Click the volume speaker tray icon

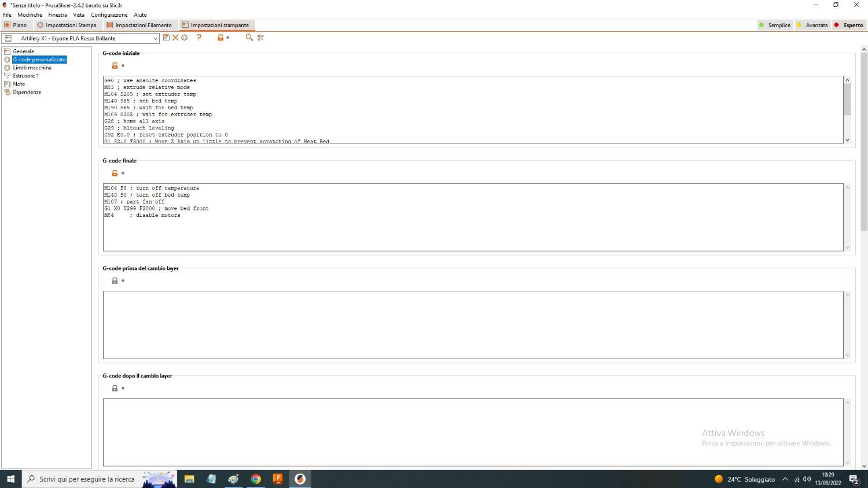pyautogui.click(x=807, y=479)
